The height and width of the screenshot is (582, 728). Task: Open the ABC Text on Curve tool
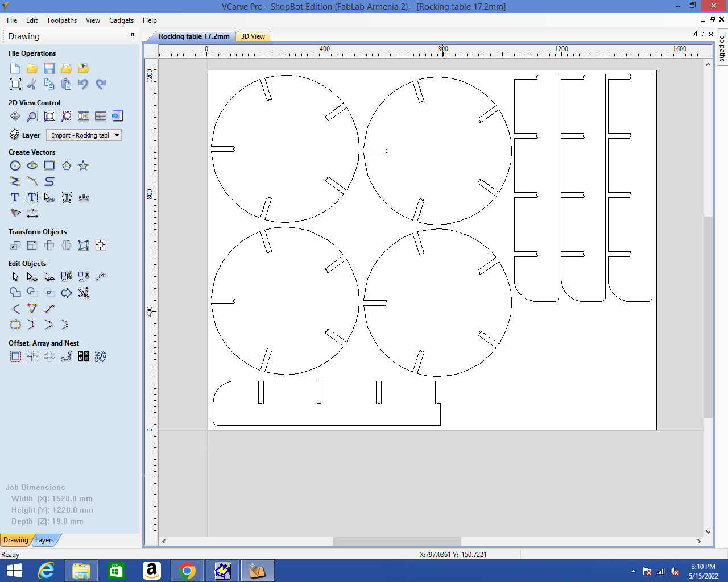[84, 197]
